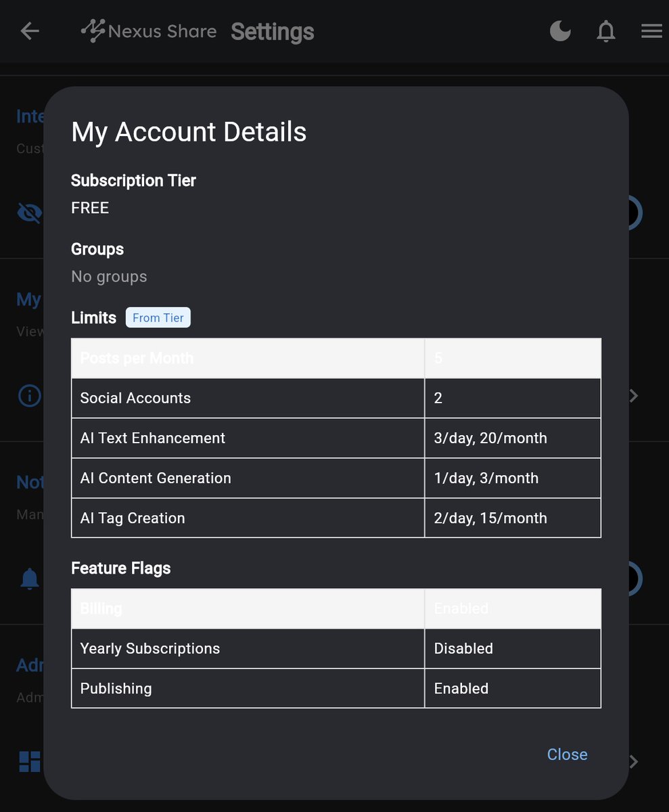Open notifications via the top bell icon
This screenshot has width=669, height=812.
click(x=605, y=31)
